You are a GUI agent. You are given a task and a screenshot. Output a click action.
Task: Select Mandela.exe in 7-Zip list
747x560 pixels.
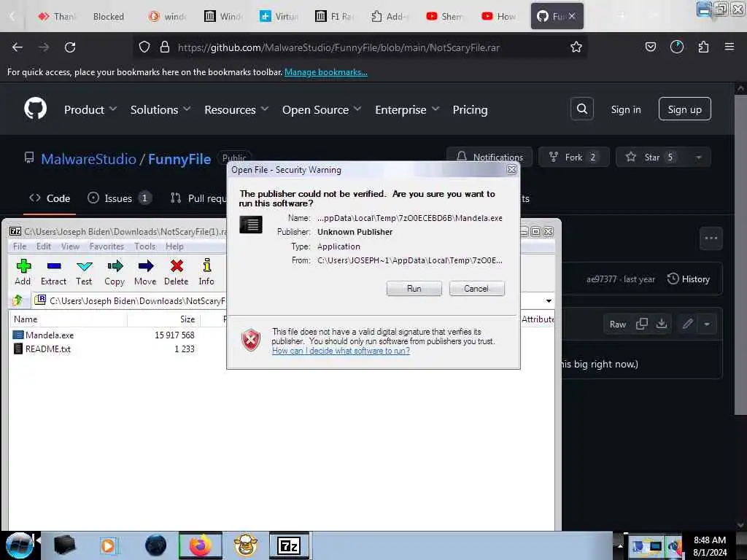pyautogui.click(x=50, y=335)
